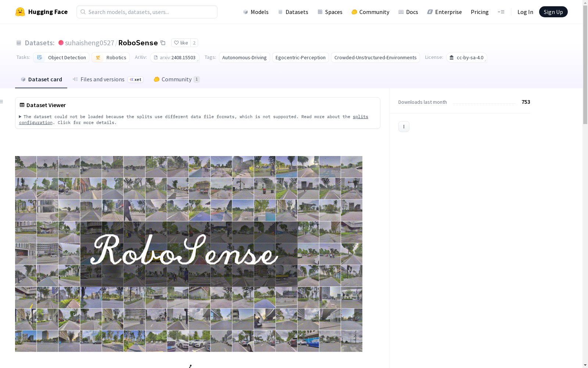The image size is (588, 368).
Task: Filter by Robotics task tag
Action: pyautogui.click(x=111, y=57)
